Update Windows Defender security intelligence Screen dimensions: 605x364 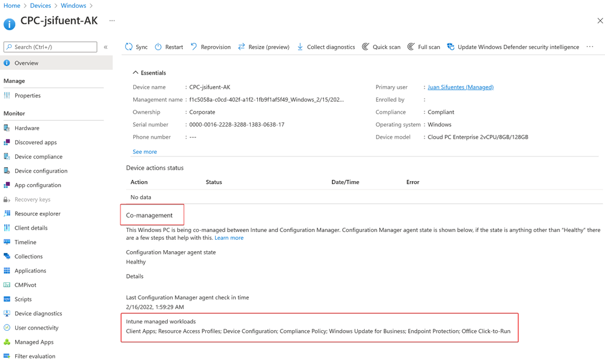pyautogui.click(x=513, y=47)
